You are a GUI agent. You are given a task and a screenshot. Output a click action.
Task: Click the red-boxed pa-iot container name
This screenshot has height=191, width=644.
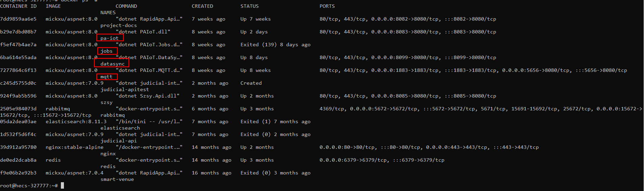110,38
